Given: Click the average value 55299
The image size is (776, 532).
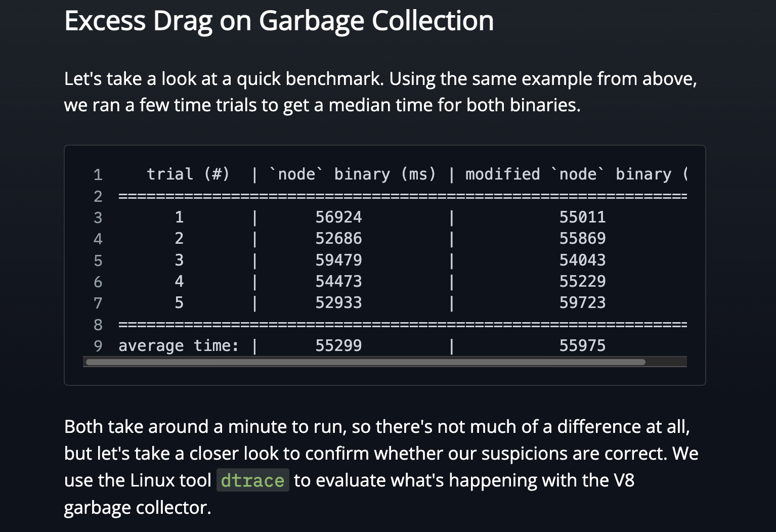Looking at the screenshot, I should (338, 346).
